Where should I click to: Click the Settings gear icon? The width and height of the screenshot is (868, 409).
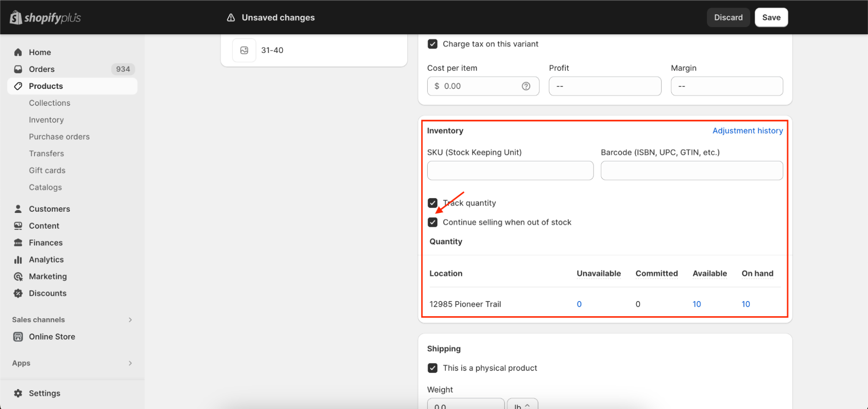pyautogui.click(x=18, y=393)
